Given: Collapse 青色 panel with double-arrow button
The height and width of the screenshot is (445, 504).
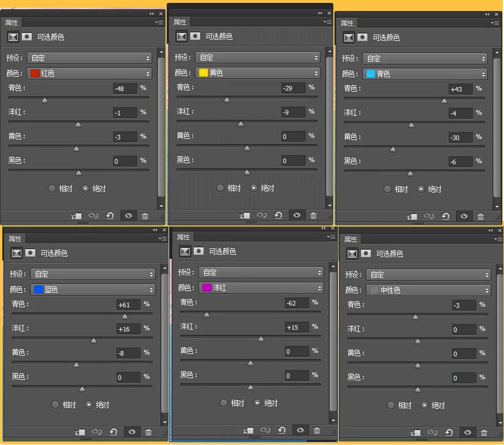Looking at the screenshot, I should pyautogui.click(x=487, y=14).
